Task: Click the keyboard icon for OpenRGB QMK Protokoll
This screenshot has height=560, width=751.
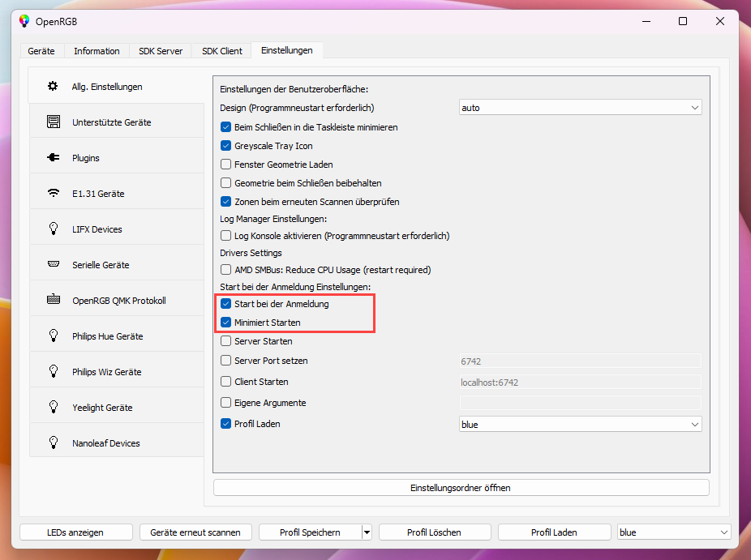Action: (x=54, y=300)
